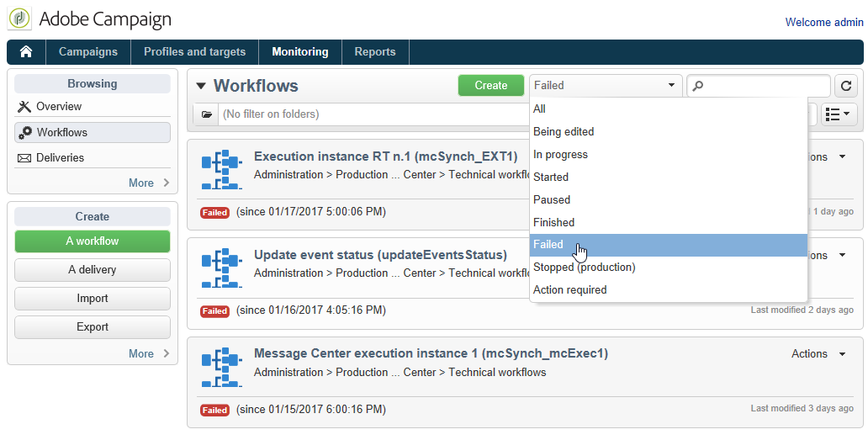Image resolution: width=868 pixels, height=440 pixels.
Task: Collapse the status filter dropdown showing Failed
Action: coord(606,86)
